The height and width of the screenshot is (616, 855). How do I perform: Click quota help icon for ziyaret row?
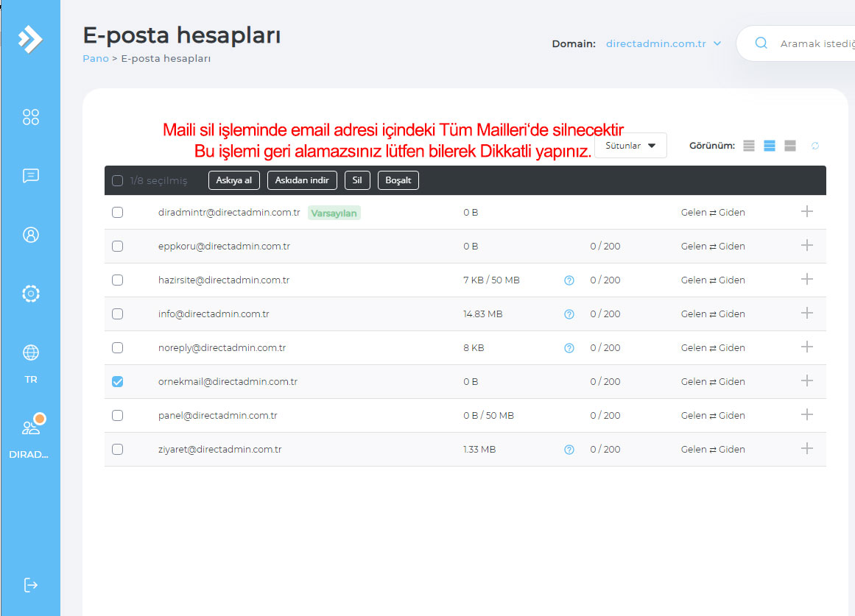click(x=569, y=449)
